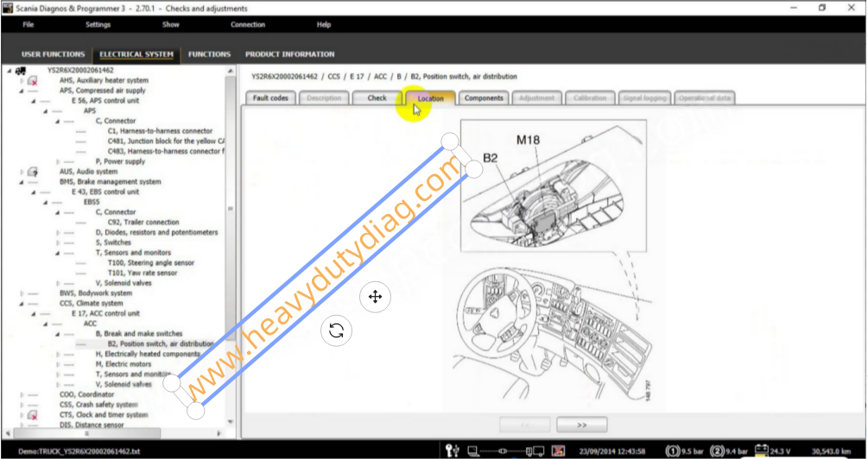Click the tree panel horizontal scrollbar thumb
868x459 pixels.
86,434
